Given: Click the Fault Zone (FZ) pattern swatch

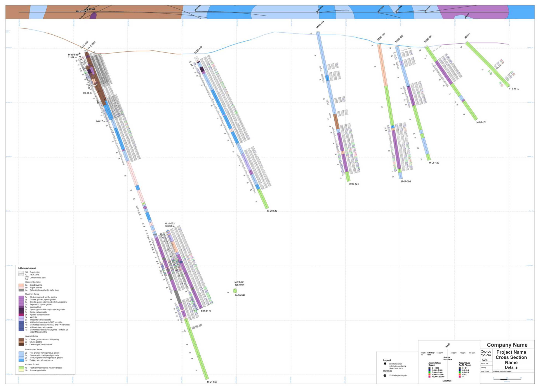Looking at the screenshot, I should (21, 275).
